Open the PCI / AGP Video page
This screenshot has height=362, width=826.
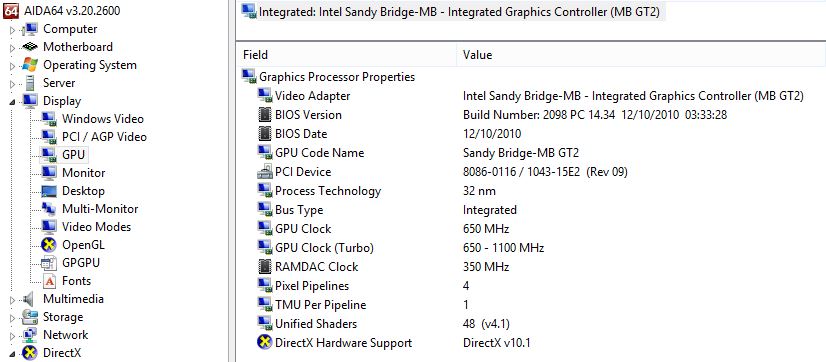click(104, 137)
